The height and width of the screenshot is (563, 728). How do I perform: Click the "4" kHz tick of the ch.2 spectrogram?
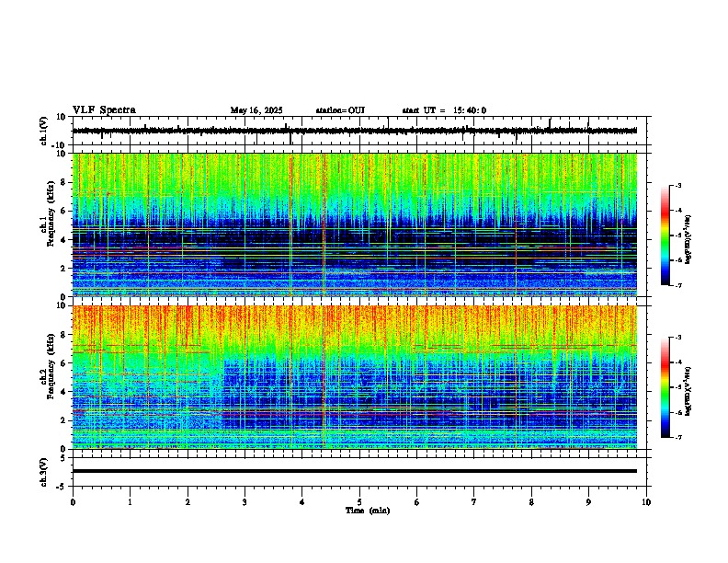coord(64,392)
